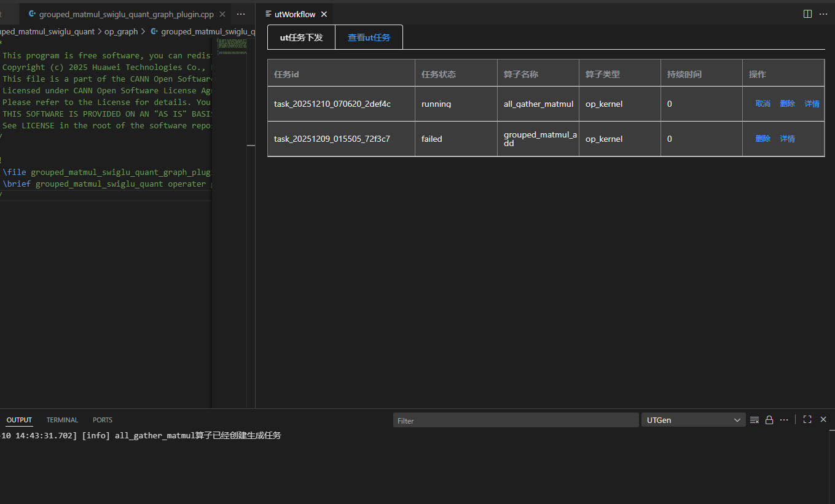The height and width of the screenshot is (504, 835).
Task: Close the grouped_matmul_swiglu_quant_graph_plugin.cpp tab
Action: tap(222, 14)
